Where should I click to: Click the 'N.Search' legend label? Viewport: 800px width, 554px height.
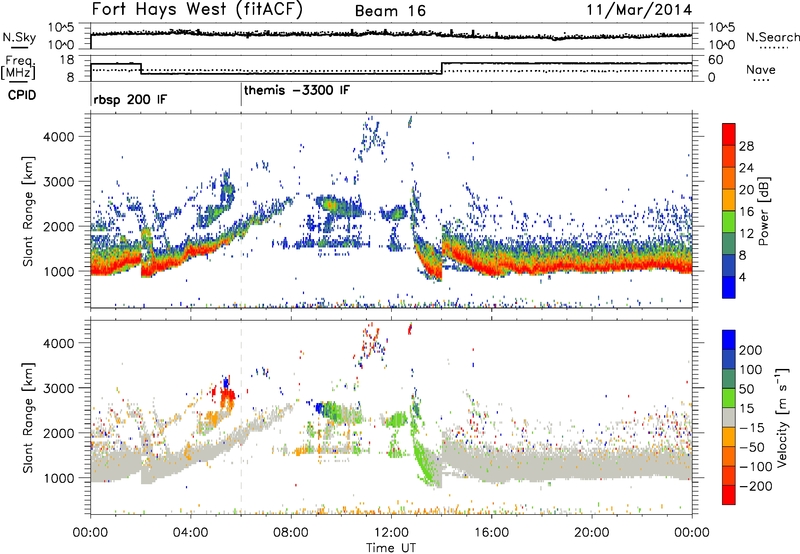(x=772, y=37)
